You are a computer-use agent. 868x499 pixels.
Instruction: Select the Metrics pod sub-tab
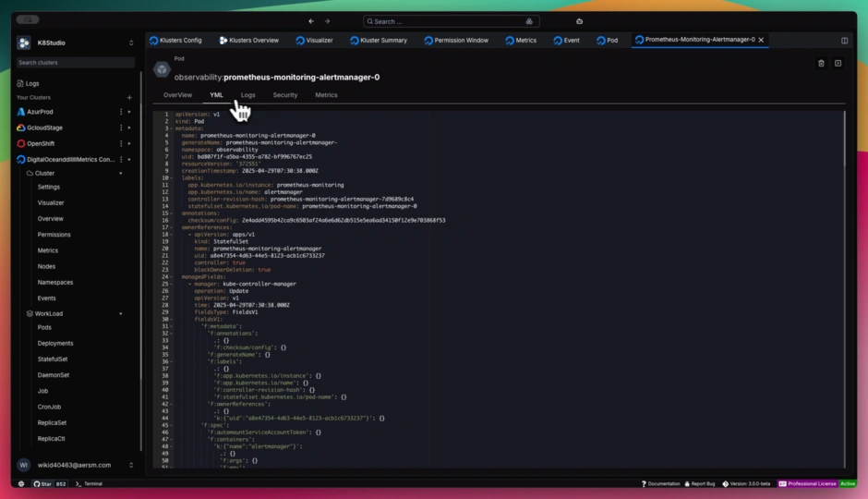click(326, 95)
